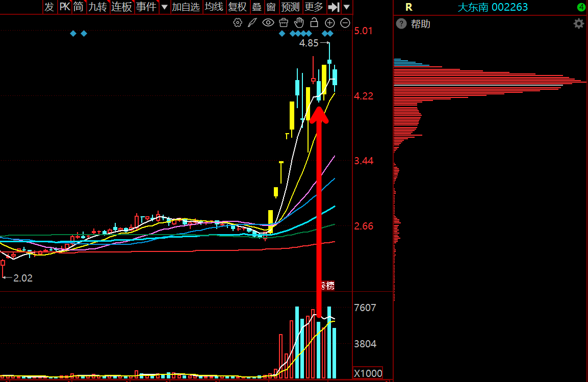Viewport: 588px width, 382px height.
Task: Zoom in with the plus circle icon
Action: click(x=329, y=23)
